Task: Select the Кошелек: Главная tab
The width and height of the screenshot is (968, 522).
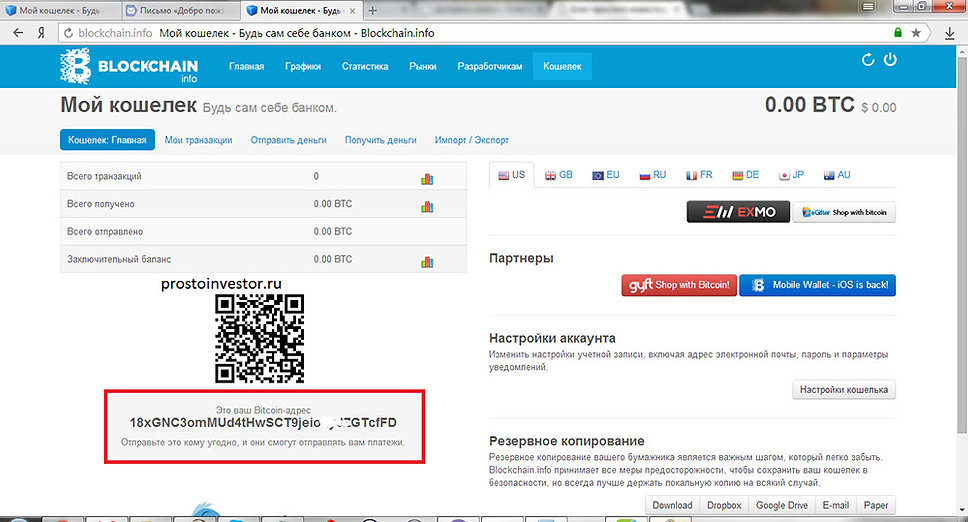Action: coord(107,140)
